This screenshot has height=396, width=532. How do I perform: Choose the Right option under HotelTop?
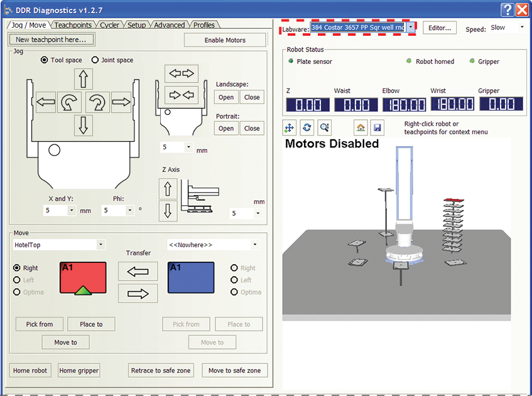(x=17, y=268)
